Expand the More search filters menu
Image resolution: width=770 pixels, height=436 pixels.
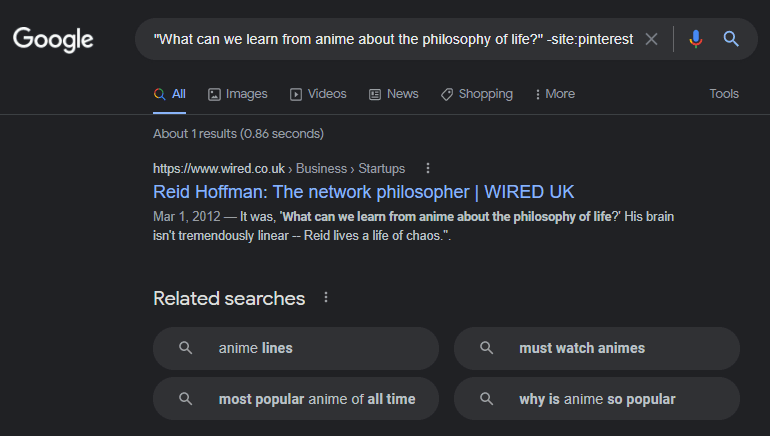click(555, 94)
